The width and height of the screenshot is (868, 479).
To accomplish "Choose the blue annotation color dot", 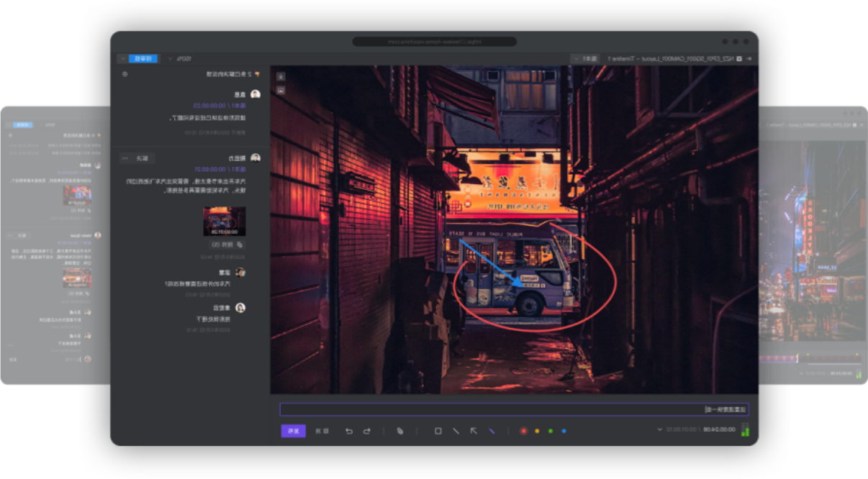I will [564, 431].
